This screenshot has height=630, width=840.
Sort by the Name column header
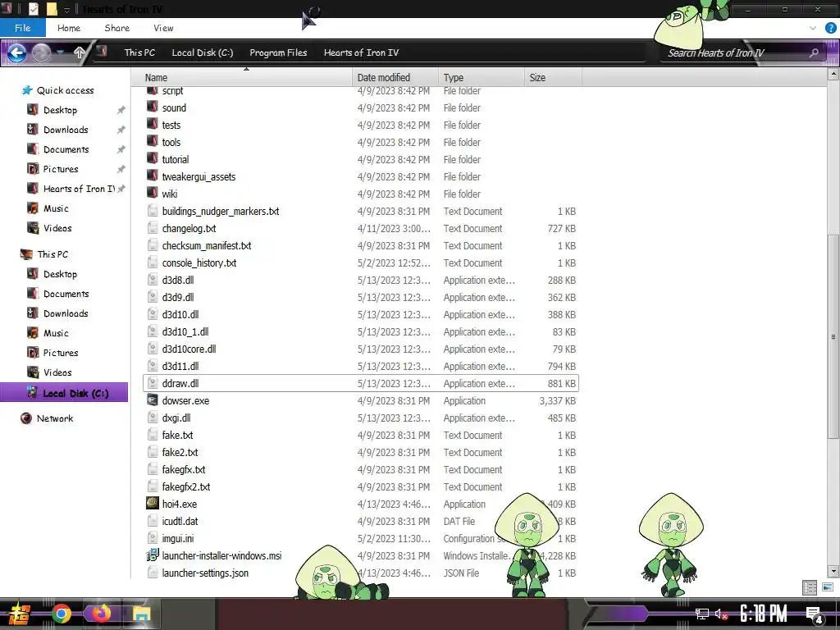click(242, 77)
